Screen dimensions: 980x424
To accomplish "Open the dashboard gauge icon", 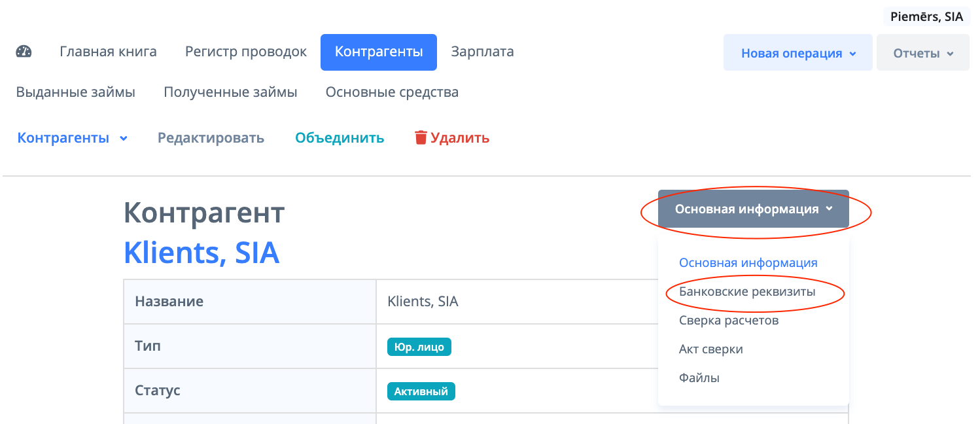I will pyautogui.click(x=24, y=52).
